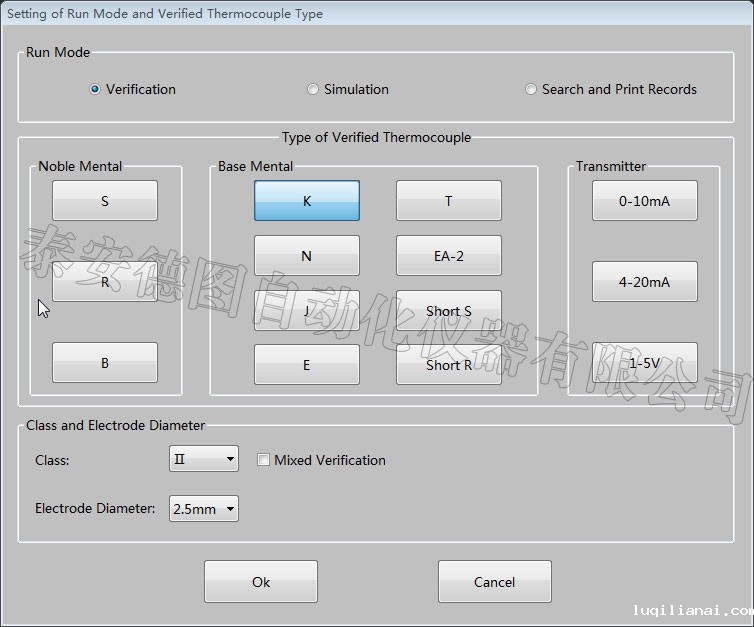This screenshot has height=627, width=754.
Task: Select the T thermocouple type
Action: coord(448,201)
